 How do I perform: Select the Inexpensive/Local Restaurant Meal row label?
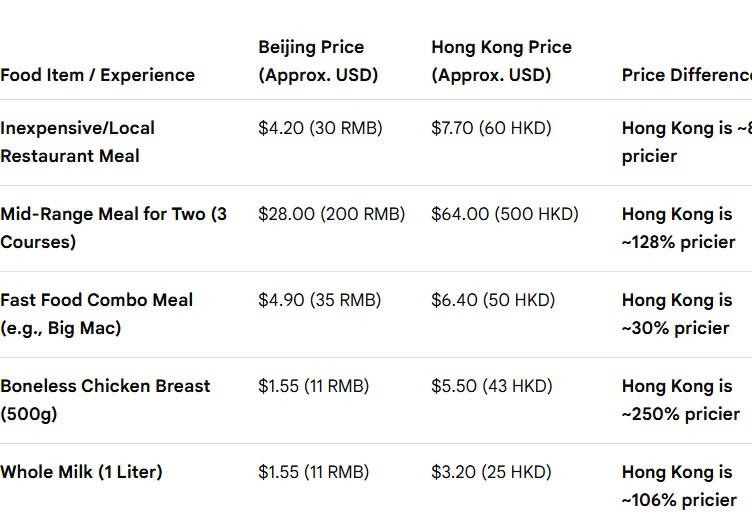click(x=77, y=142)
